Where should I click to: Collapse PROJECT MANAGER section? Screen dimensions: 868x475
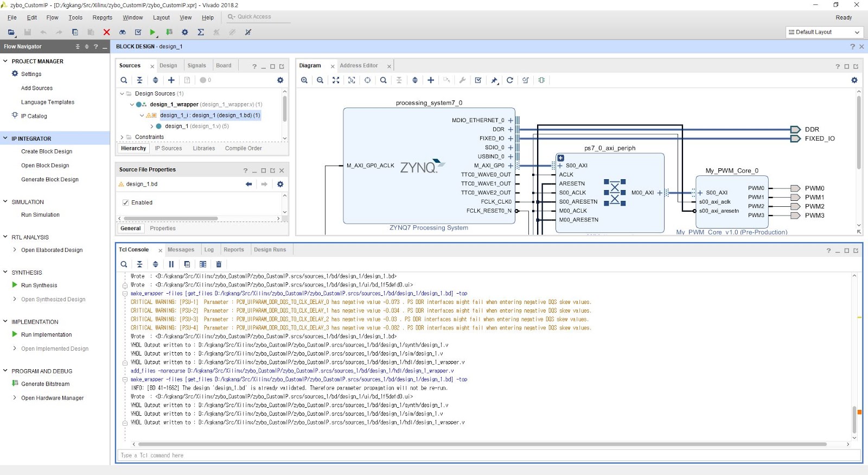point(5,61)
